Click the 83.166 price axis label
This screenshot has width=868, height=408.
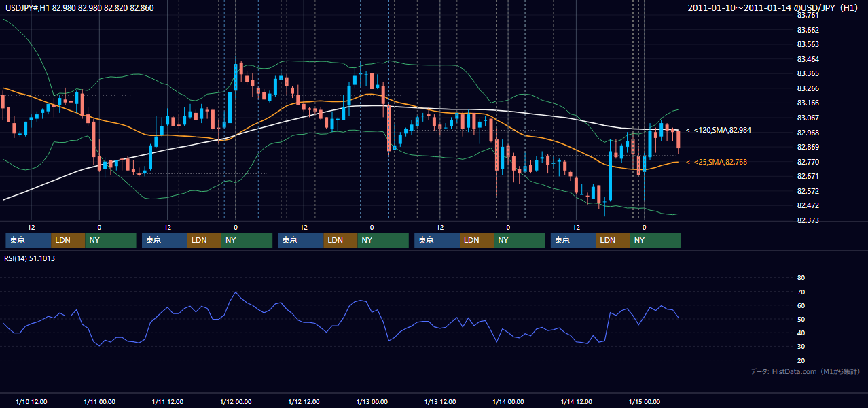[x=808, y=103]
